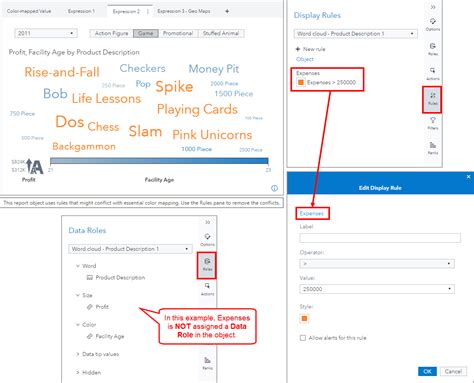Collapse Data Roles pane with double chevron
474x383 pixels.
(207, 222)
